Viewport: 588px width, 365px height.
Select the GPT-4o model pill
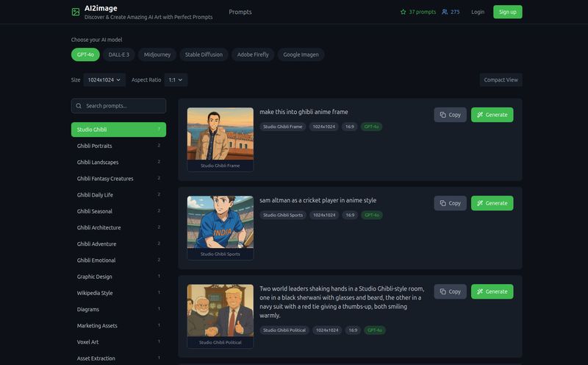[85, 54]
